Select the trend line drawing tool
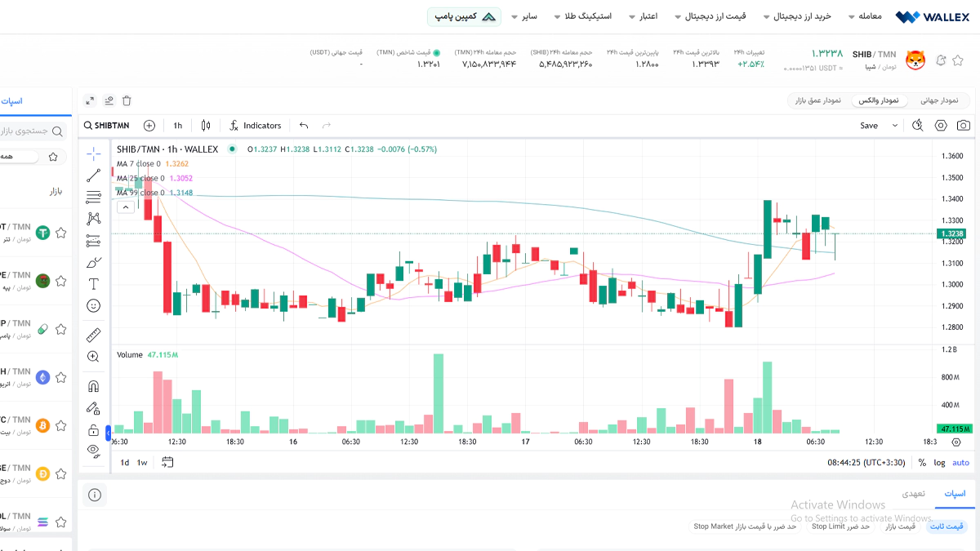Screen dimensions: 980x551 [x=94, y=174]
